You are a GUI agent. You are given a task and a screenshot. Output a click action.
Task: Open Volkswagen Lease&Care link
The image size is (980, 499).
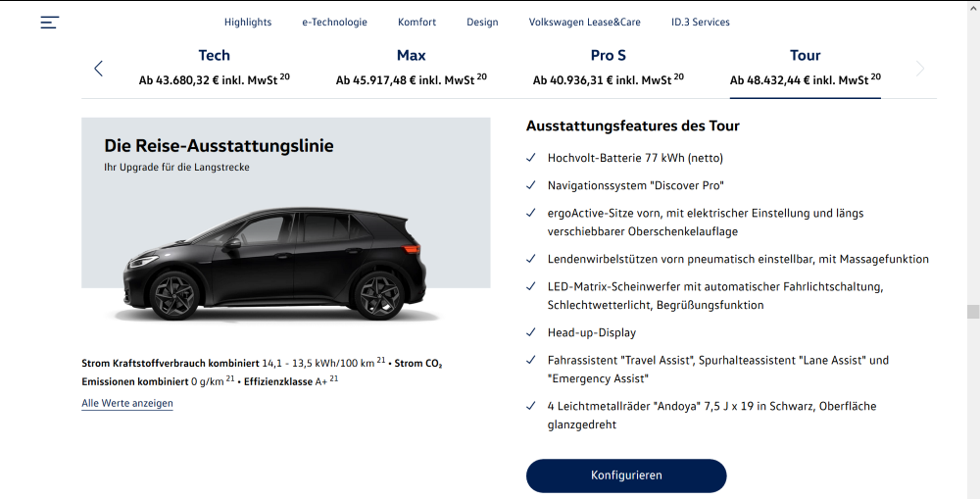[584, 22]
